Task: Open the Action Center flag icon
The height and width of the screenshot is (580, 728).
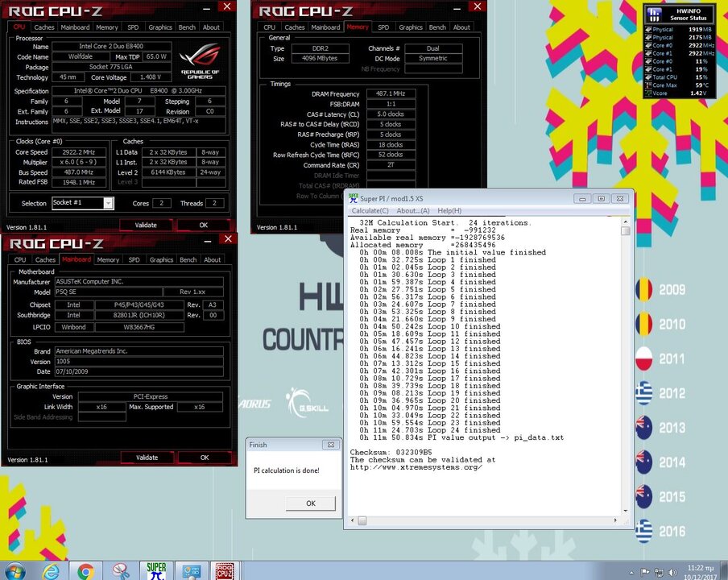Action: pyautogui.click(x=645, y=572)
